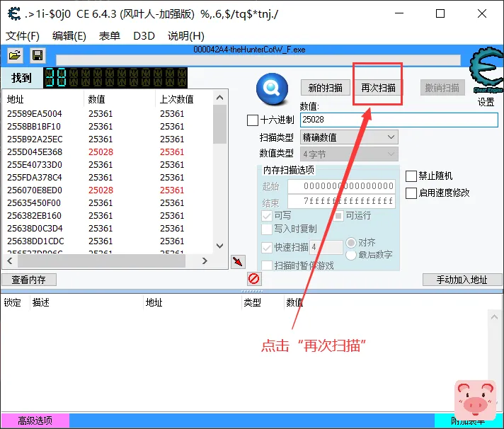504x429 pixels.
Task: Click the 地址 column header in results
Action: click(43, 99)
